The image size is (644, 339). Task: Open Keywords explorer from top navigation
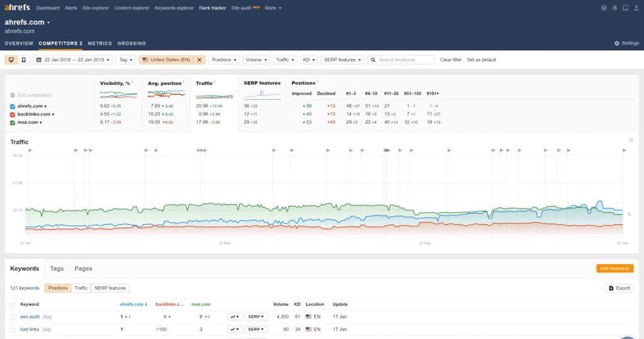click(x=174, y=8)
